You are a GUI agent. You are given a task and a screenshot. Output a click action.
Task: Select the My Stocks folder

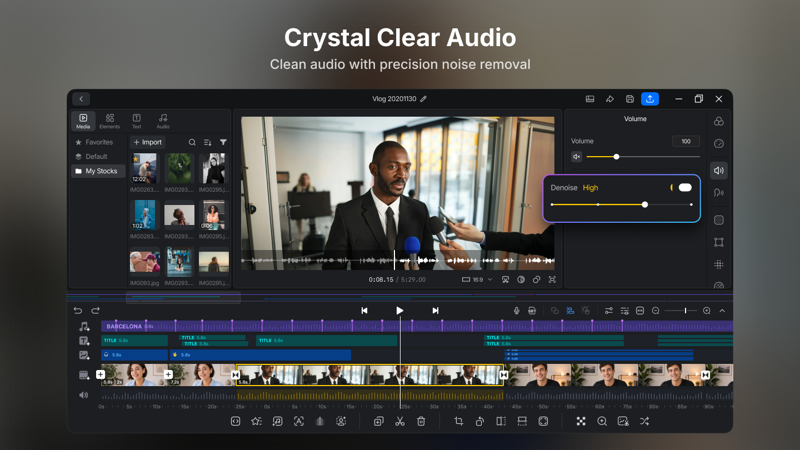(98, 171)
